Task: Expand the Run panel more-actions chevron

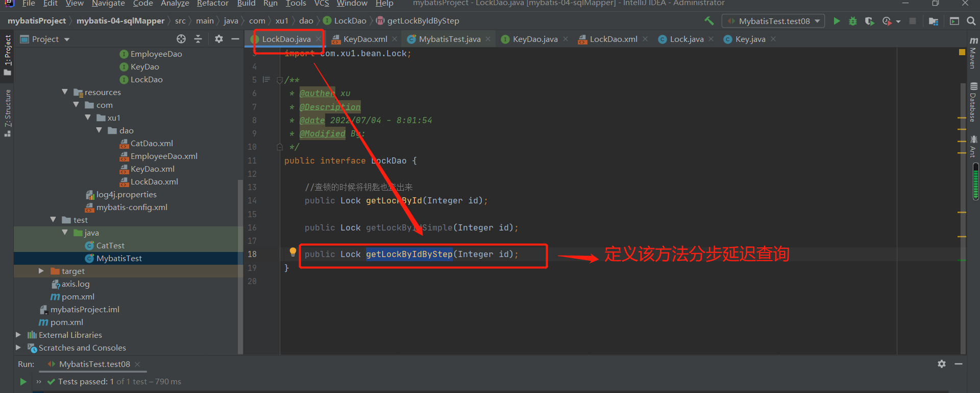Action: pos(39,381)
